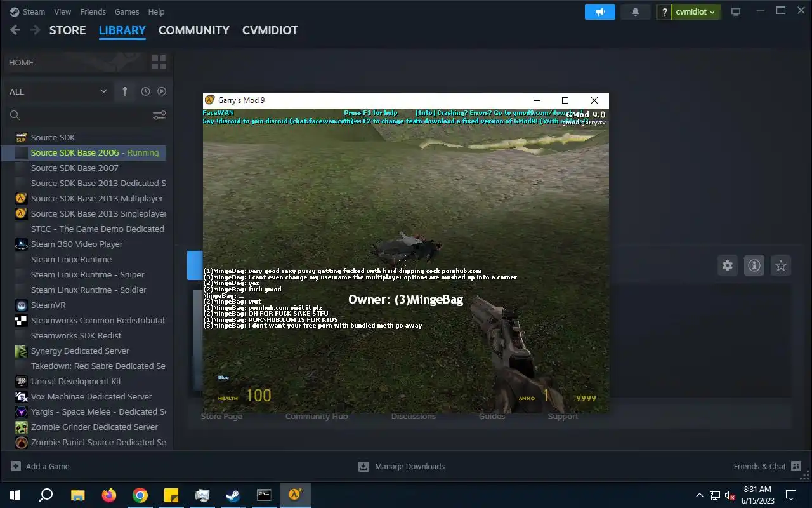Viewport: 812px width, 508px height.
Task: Open the Guides link
Action: tap(492, 417)
